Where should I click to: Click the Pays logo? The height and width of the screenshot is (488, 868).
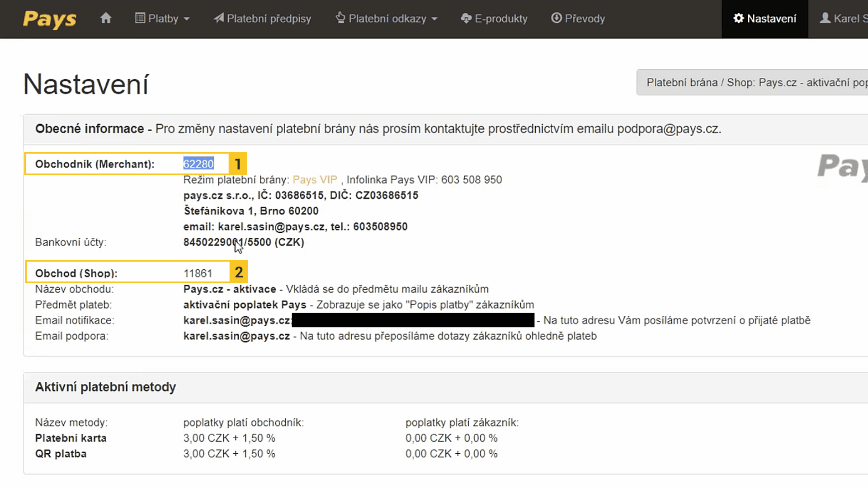click(x=50, y=19)
